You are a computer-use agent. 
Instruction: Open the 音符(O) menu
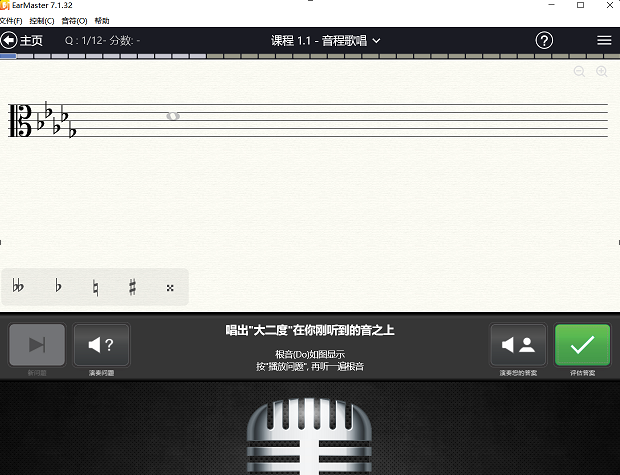pos(74,21)
